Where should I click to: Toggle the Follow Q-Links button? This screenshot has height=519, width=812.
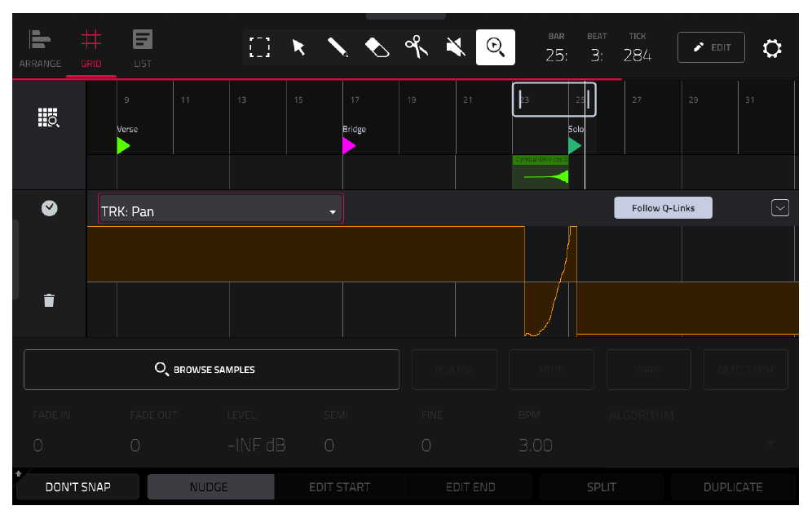tap(663, 208)
